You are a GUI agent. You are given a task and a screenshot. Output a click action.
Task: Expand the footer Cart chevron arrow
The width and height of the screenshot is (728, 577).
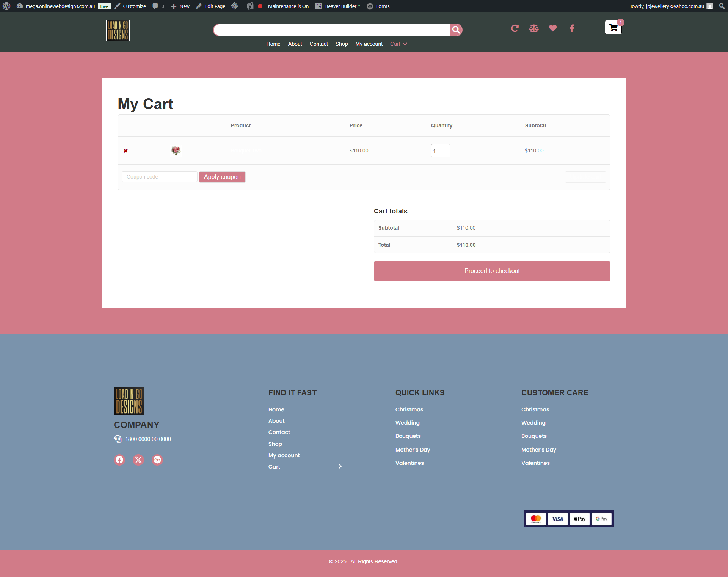[340, 466]
